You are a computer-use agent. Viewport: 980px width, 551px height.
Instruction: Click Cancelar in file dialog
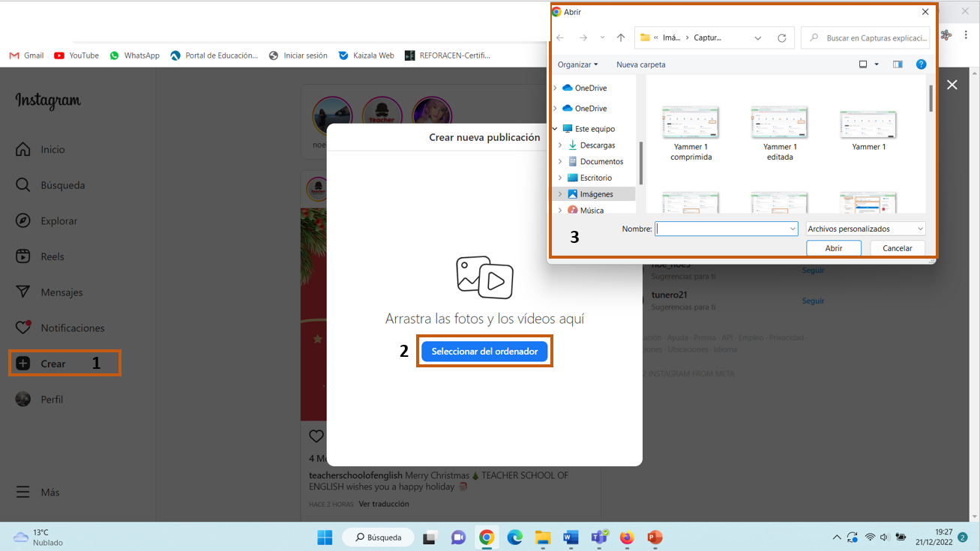coord(898,248)
